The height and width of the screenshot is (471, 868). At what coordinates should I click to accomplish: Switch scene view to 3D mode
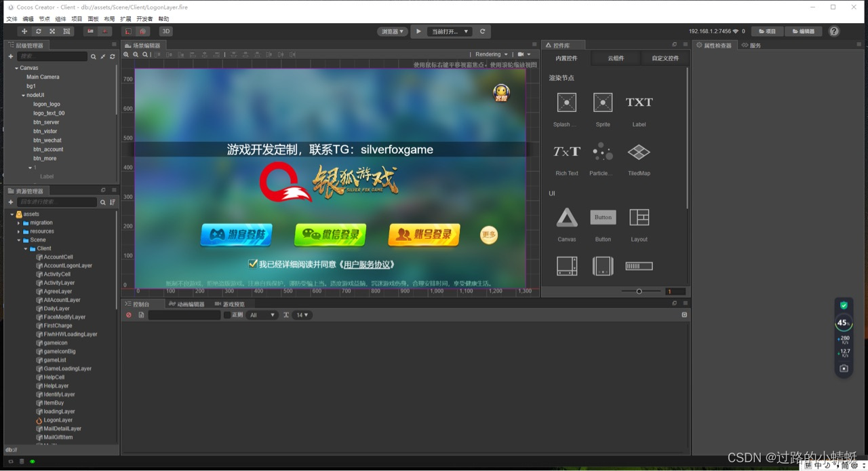pos(165,31)
